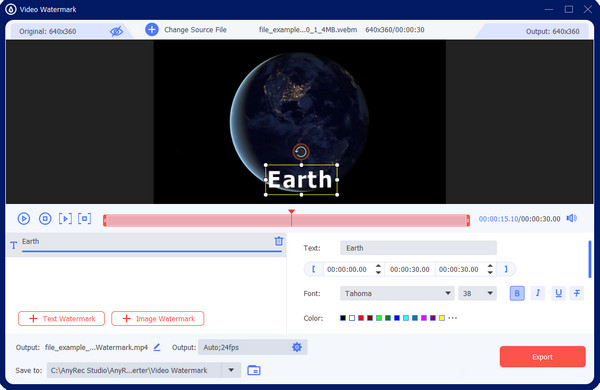Close the Video Watermark window
This screenshot has height=390, width=600.
coord(588,9)
